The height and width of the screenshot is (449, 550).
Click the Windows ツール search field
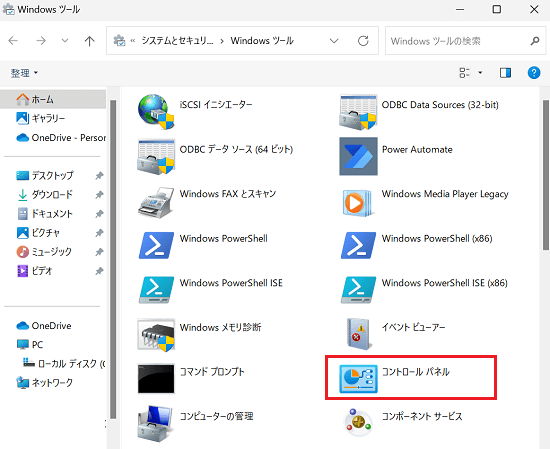pos(466,41)
